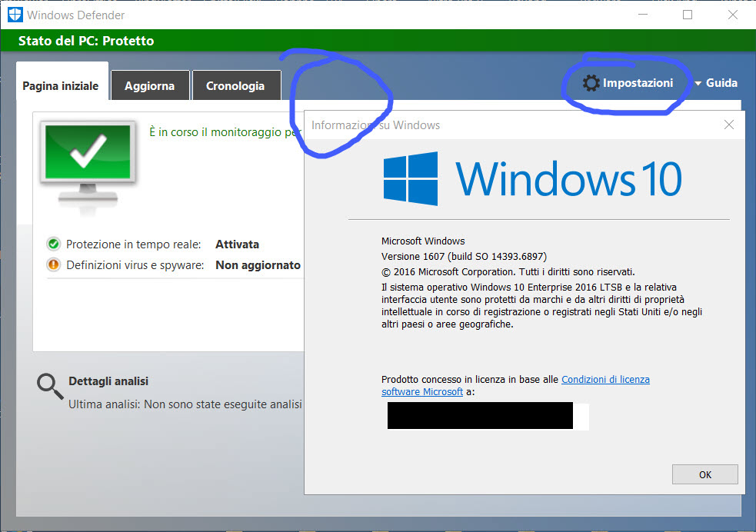The image size is (756, 532).
Task: Click 'Ultima analisi: Non sono state eseguite analisi'
Action: point(185,404)
